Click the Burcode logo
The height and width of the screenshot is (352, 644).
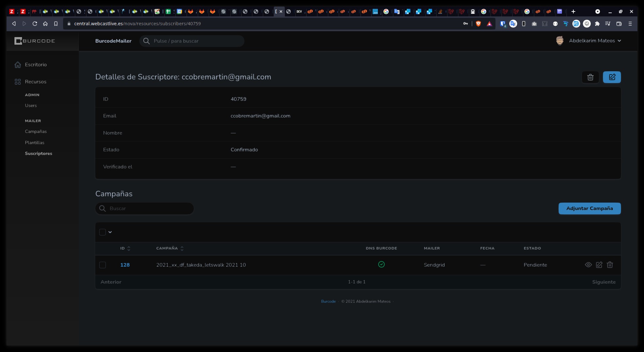tap(35, 41)
